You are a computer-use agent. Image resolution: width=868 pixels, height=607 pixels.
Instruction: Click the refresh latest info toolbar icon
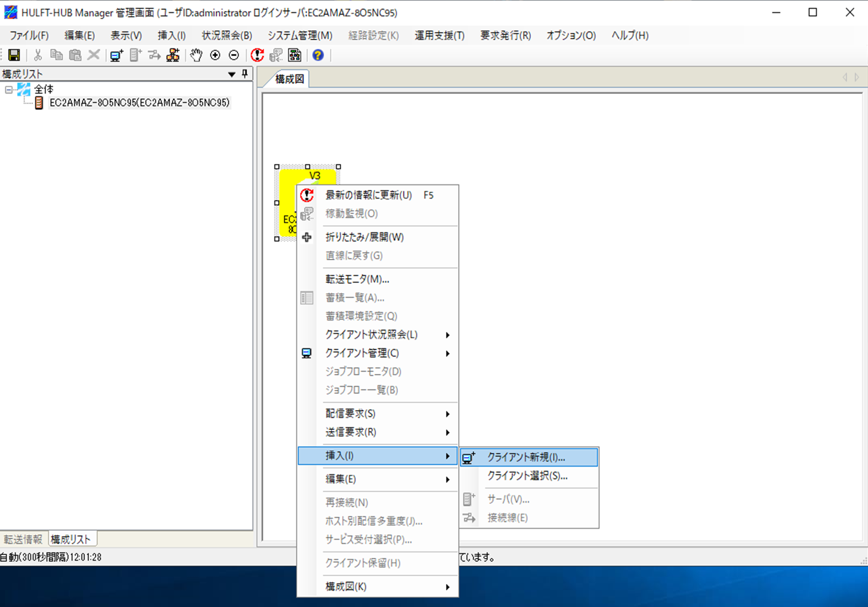257,55
